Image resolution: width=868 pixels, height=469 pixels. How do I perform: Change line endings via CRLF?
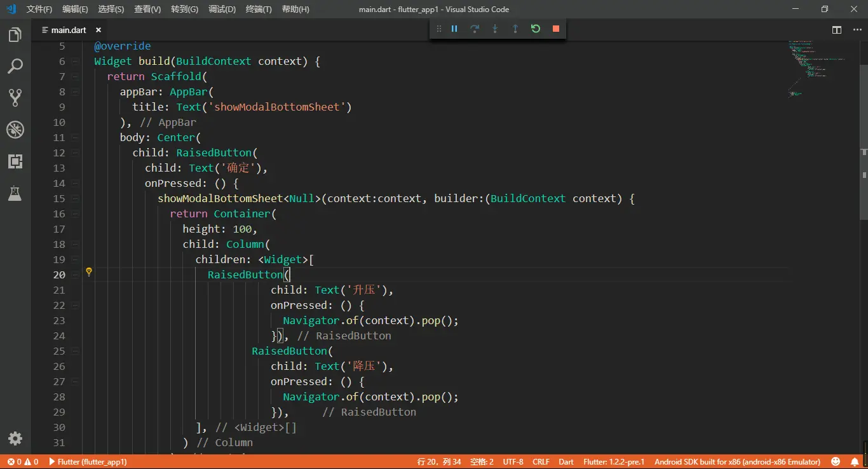541,462
